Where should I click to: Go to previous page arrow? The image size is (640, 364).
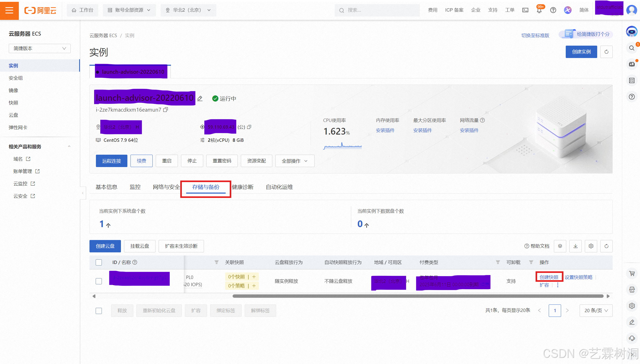coord(539,311)
